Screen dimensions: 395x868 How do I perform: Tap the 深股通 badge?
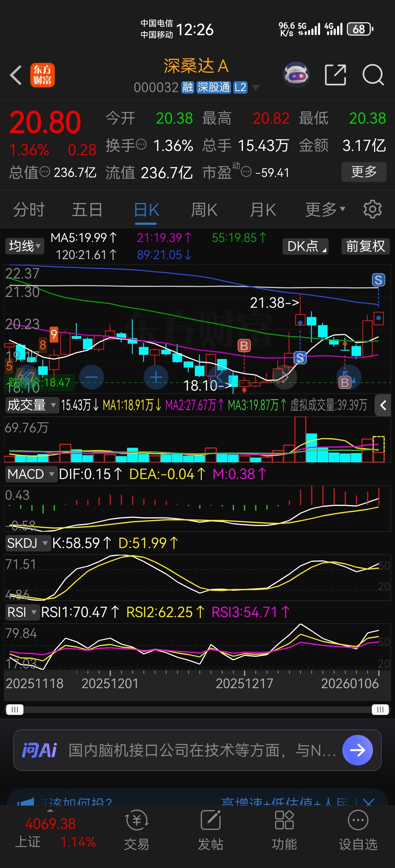click(214, 87)
